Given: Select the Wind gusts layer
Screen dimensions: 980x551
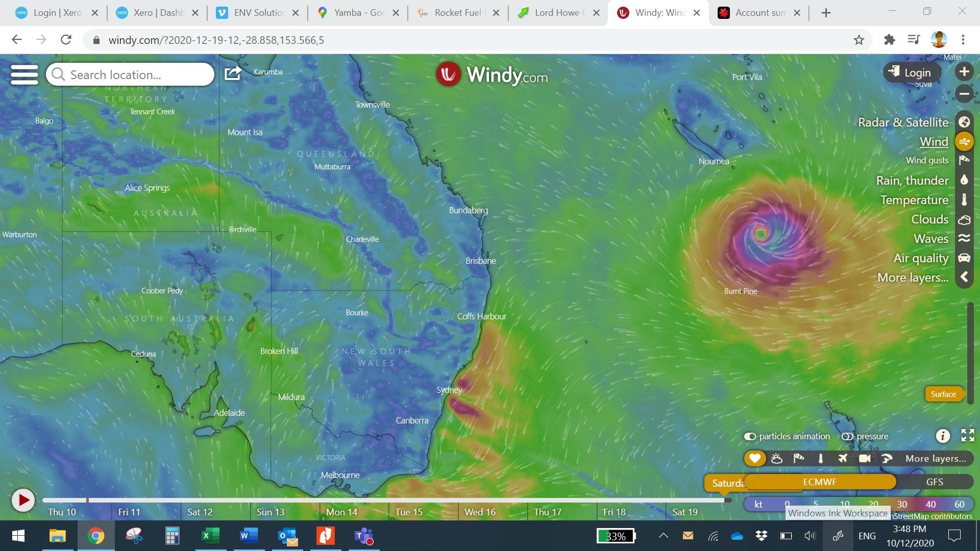Looking at the screenshot, I should point(927,160).
